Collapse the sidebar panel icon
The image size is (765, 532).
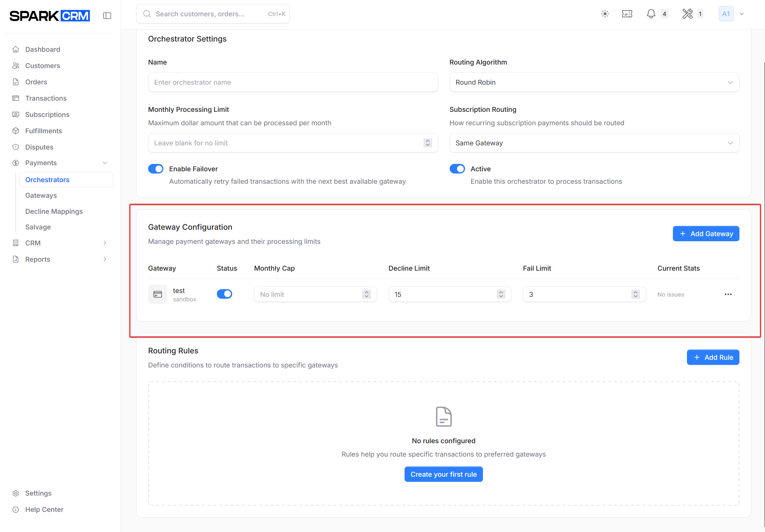point(107,15)
